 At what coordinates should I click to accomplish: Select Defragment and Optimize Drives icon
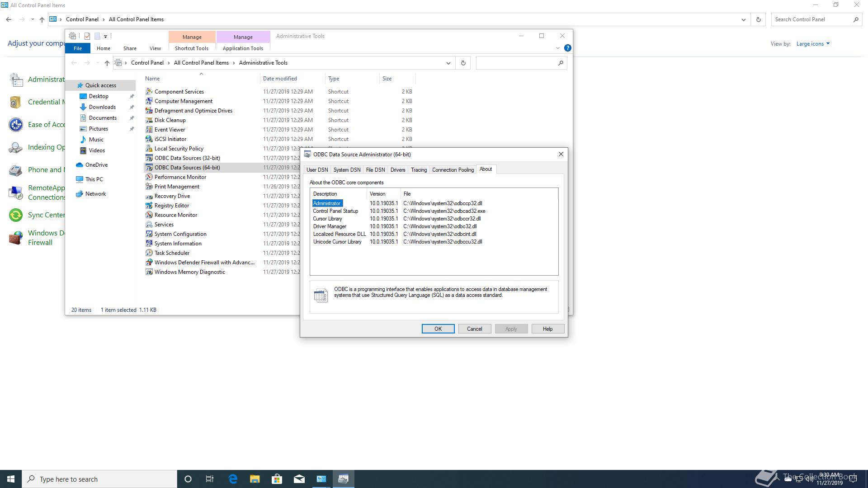tap(149, 110)
